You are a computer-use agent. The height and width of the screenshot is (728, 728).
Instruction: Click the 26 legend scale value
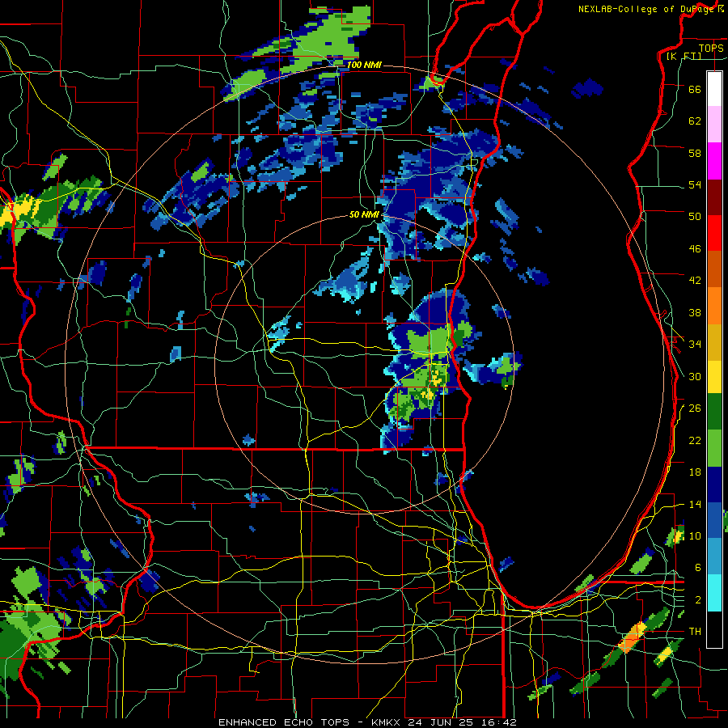point(695,408)
